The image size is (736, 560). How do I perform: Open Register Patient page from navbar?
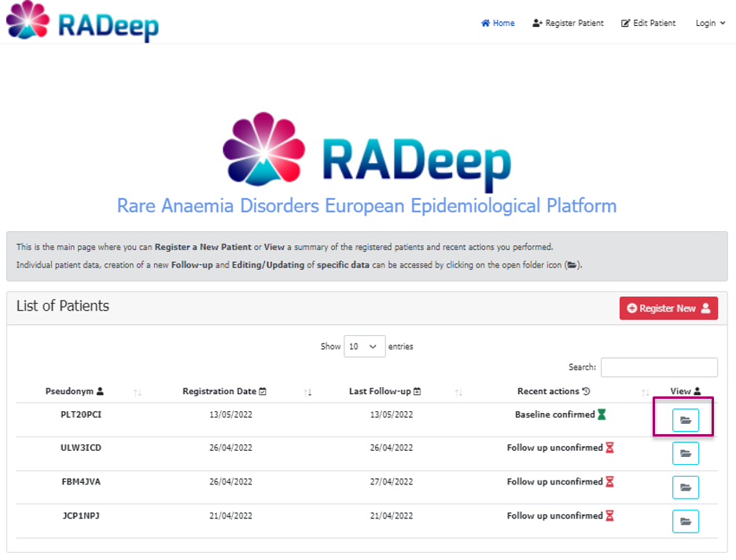[568, 23]
